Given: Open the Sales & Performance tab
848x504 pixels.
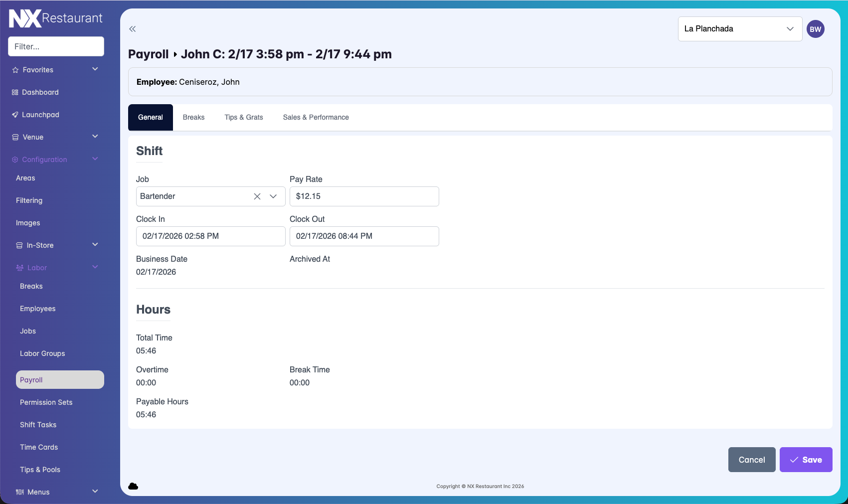Looking at the screenshot, I should click(x=316, y=118).
